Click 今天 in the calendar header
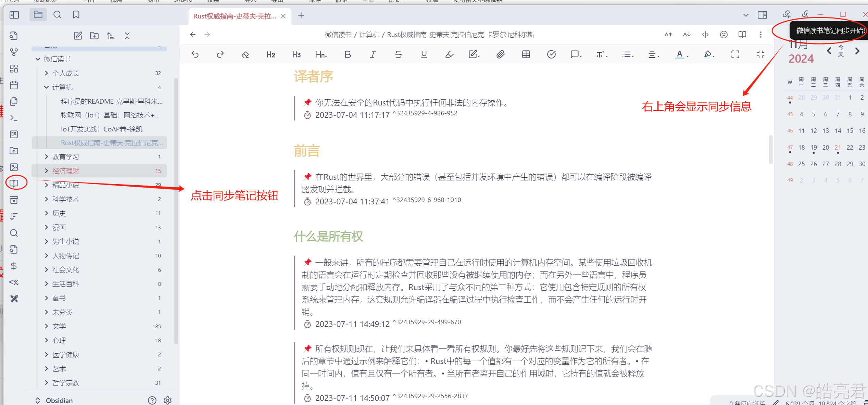The width and height of the screenshot is (868, 405). click(x=841, y=51)
